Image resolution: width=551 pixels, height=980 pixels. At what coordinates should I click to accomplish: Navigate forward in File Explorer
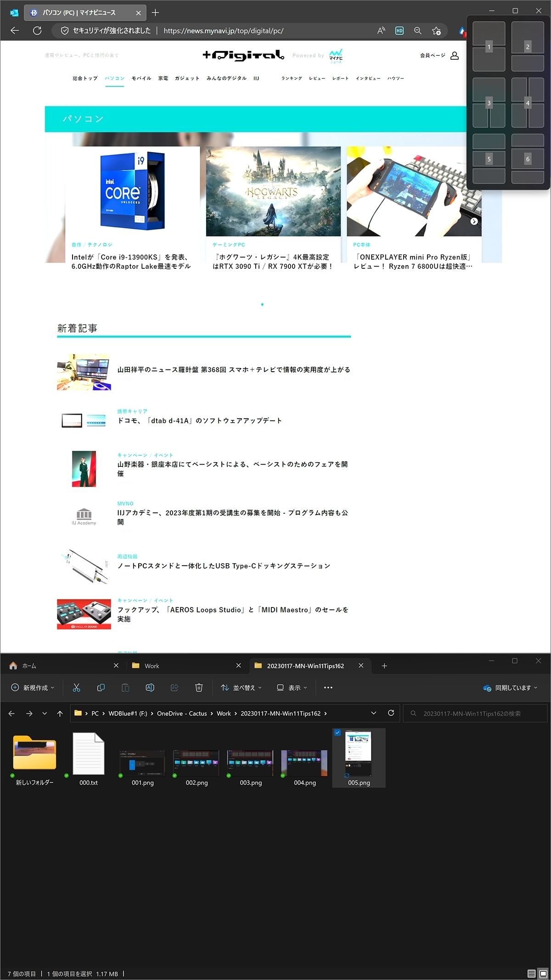29,714
